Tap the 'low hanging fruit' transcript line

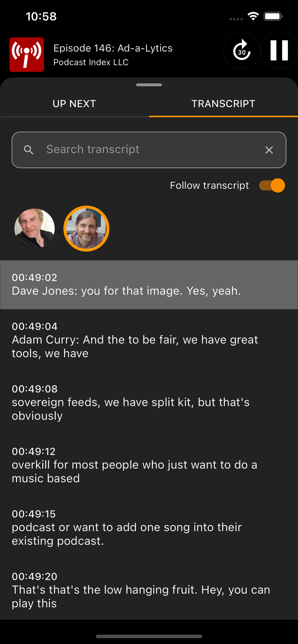click(149, 590)
